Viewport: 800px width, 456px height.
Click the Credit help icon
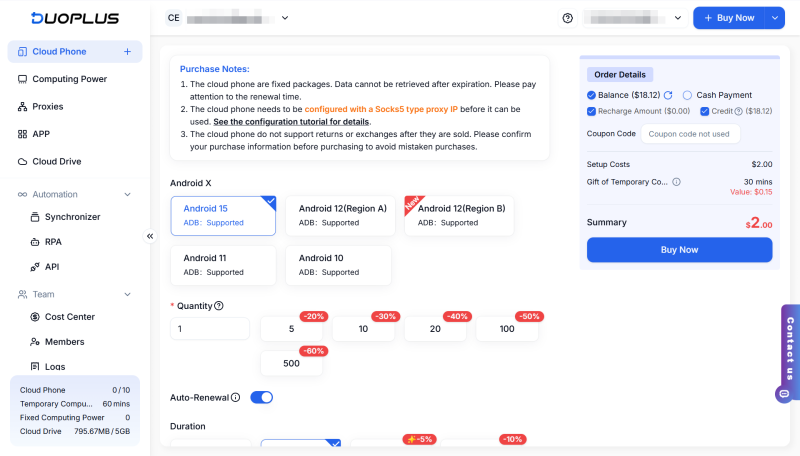[738, 111]
